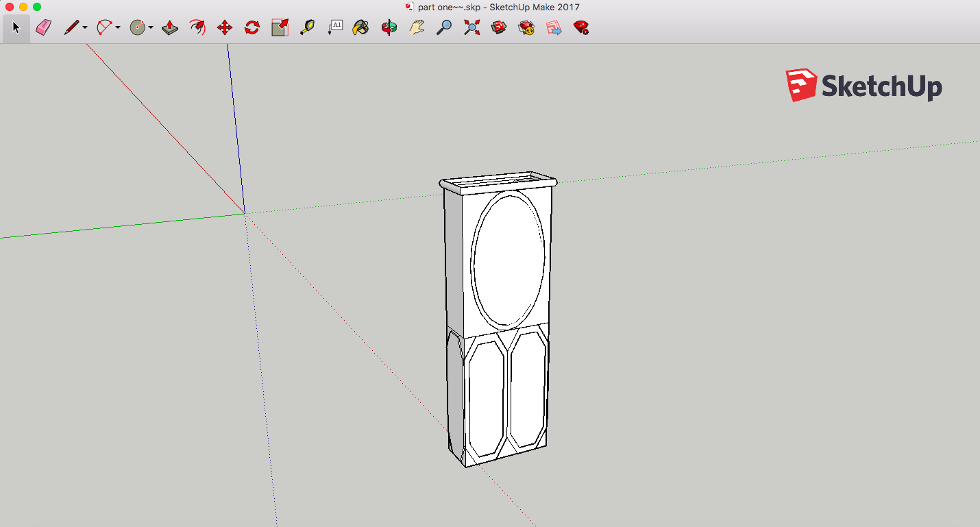Open the Extension Warehouse ruby icon
The image size is (980, 527).
pyautogui.click(x=581, y=27)
